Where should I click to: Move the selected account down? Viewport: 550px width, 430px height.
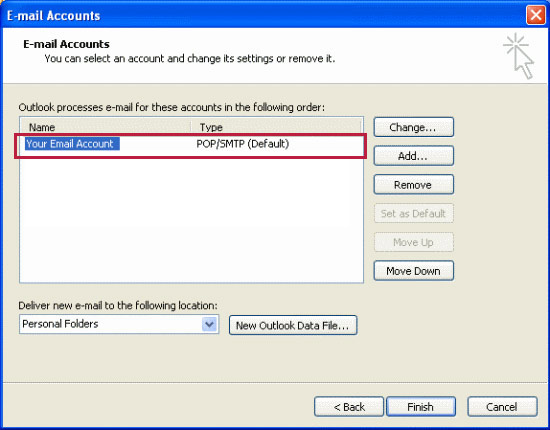pyautogui.click(x=414, y=271)
